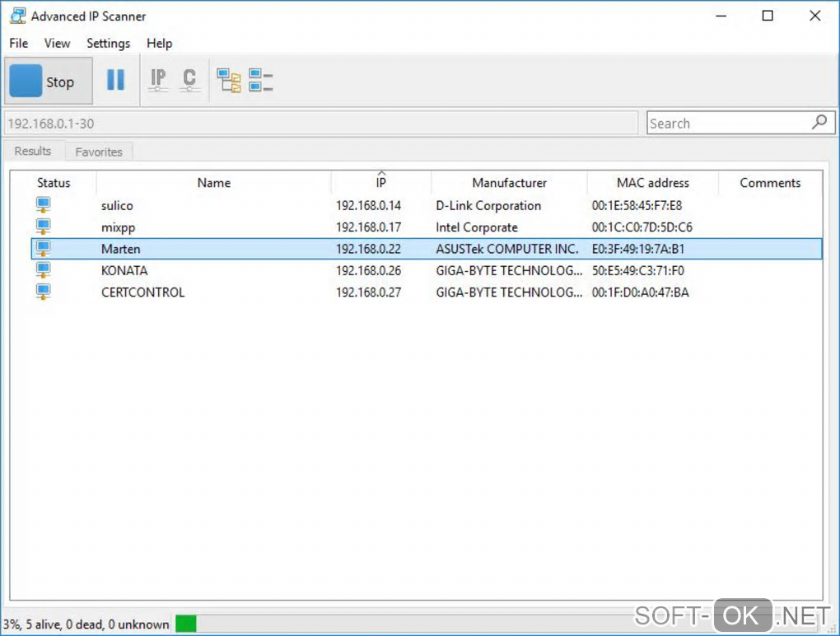840x636 pixels.
Task: Click the status icon for mixpp
Action: (x=44, y=227)
